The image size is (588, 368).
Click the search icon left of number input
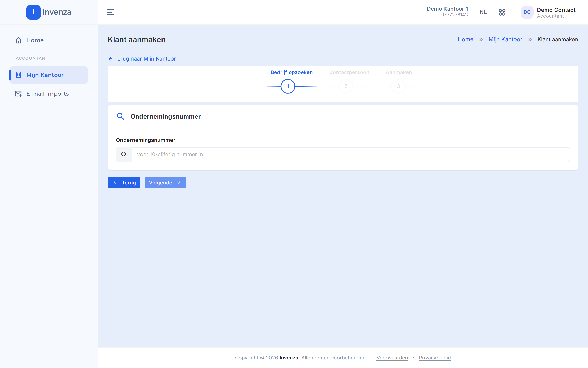[124, 154]
